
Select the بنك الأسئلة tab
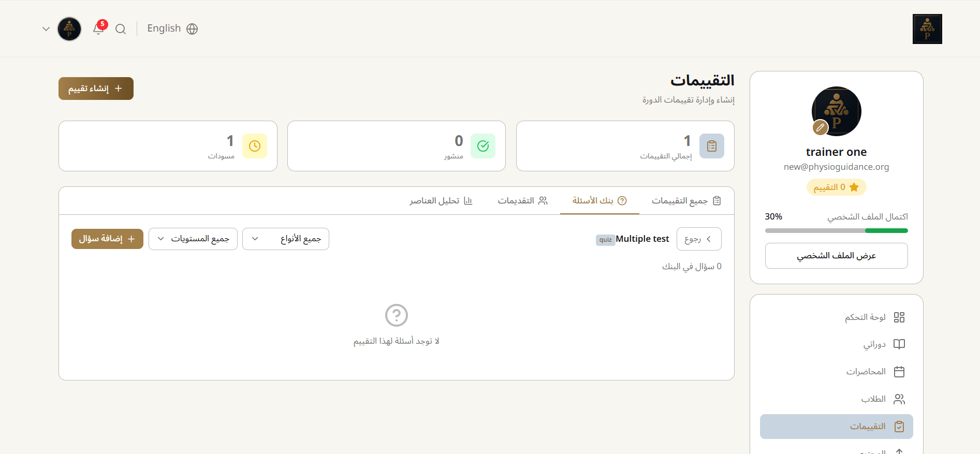[599, 201]
